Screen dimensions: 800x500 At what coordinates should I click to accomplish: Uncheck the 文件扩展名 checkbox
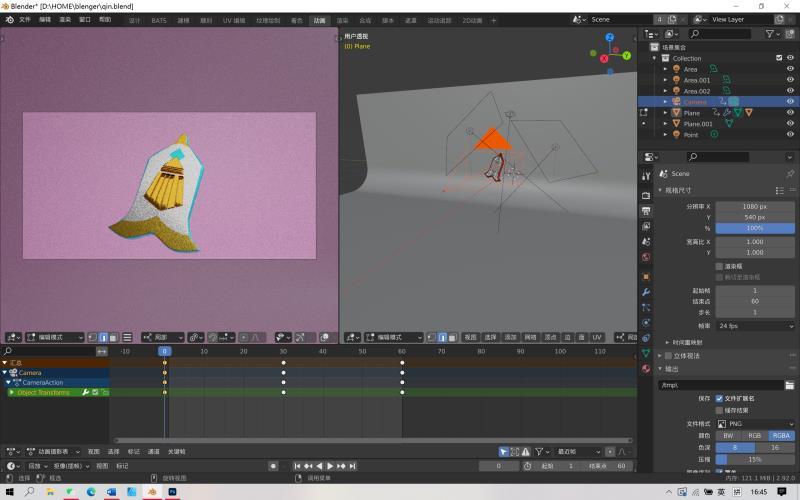click(x=719, y=398)
